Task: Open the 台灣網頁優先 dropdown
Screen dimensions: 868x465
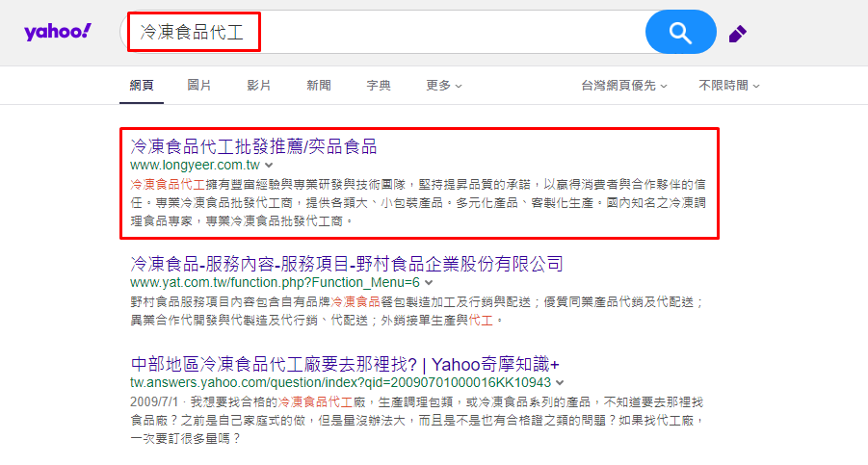Action: [624, 85]
